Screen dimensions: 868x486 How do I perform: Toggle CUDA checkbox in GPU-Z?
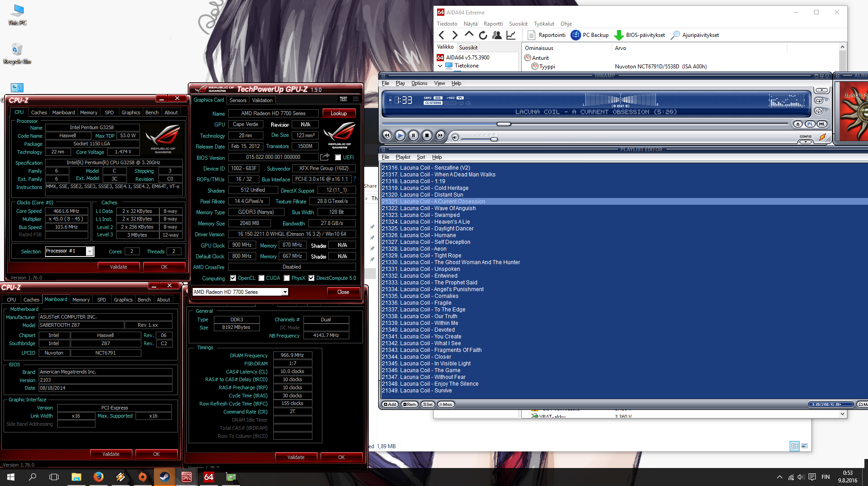tap(261, 278)
